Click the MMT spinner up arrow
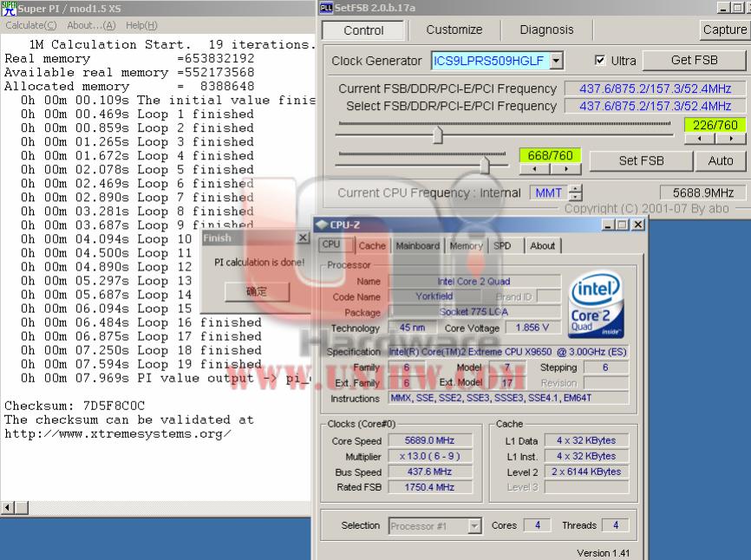 pos(575,188)
